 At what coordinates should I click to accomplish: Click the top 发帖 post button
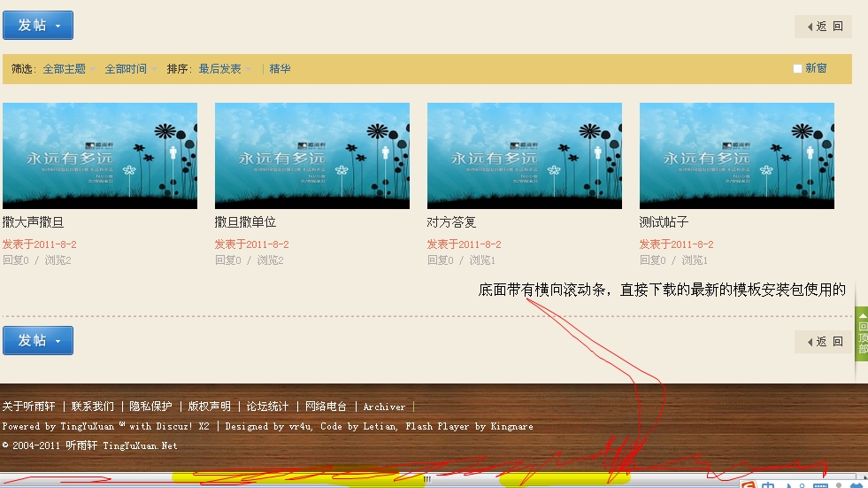38,25
